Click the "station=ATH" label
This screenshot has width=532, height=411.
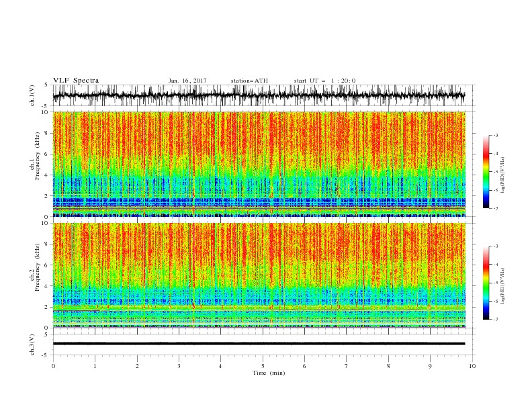[249, 81]
